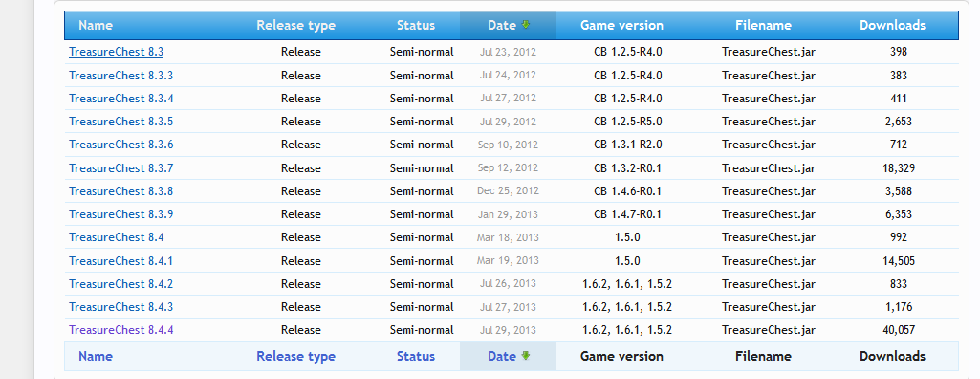Select the date Jul 23, 2012
This screenshot has width=980, height=379.
coord(508,52)
